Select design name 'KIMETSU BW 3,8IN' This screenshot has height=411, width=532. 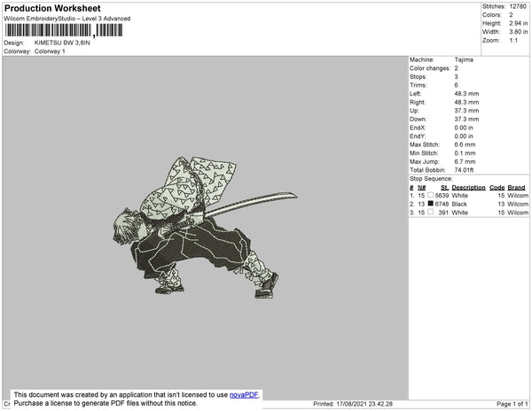click(x=62, y=43)
